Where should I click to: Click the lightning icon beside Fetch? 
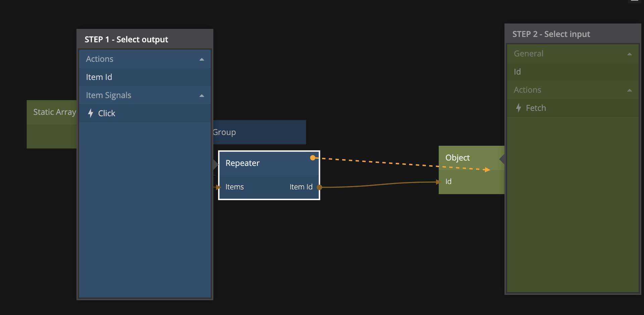[x=518, y=108]
